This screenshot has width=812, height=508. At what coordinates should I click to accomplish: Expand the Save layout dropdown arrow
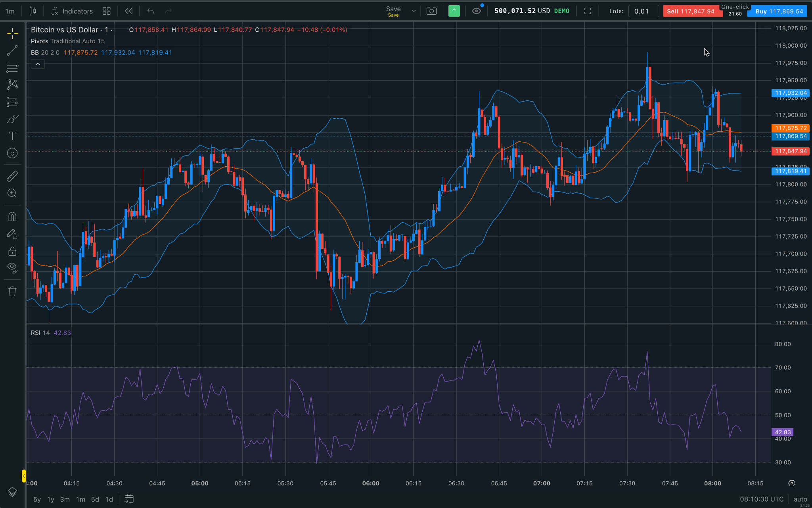[414, 11]
